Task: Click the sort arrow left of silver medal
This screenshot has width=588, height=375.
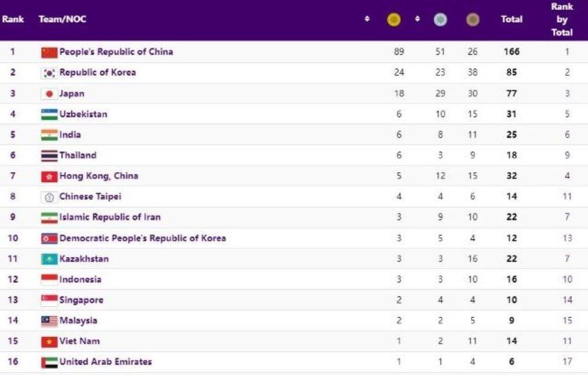Action: pos(417,19)
